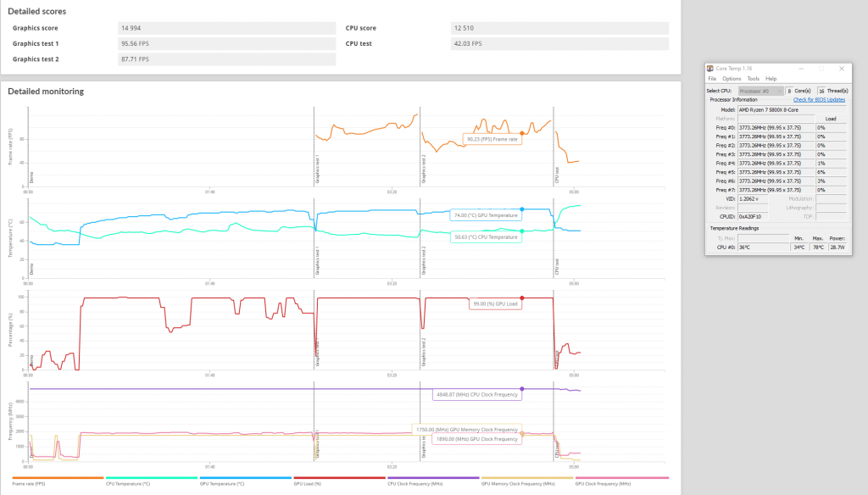The width and height of the screenshot is (868, 495).
Task: Open the File menu in Core Temp
Action: (x=712, y=79)
